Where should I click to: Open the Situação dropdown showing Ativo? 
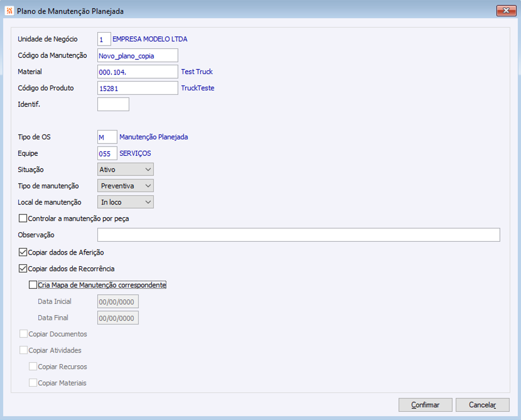coord(125,170)
